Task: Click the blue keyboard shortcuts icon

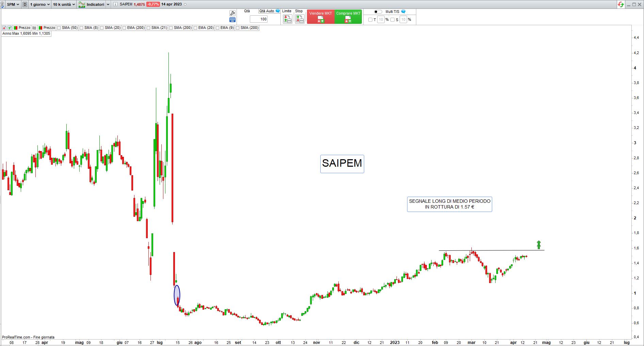Action: tap(232, 20)
